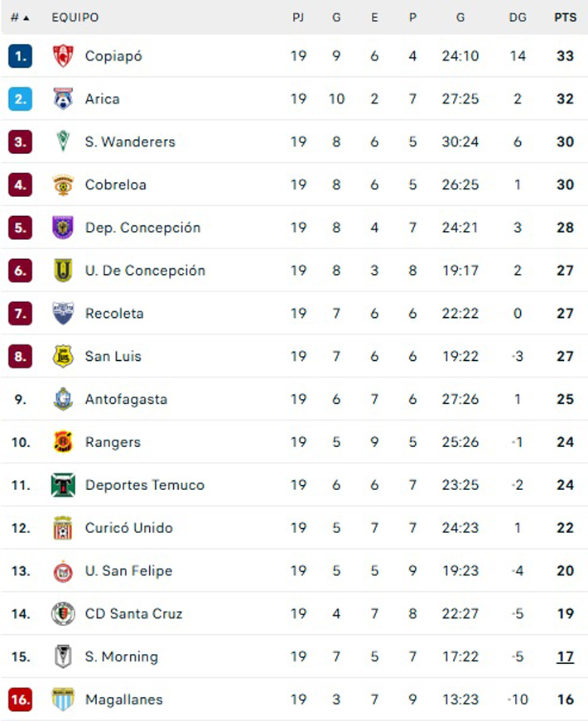588x721 pixels.
Task: Click the PJ column header
Action: pyautogui.click(x=298, y=17)
